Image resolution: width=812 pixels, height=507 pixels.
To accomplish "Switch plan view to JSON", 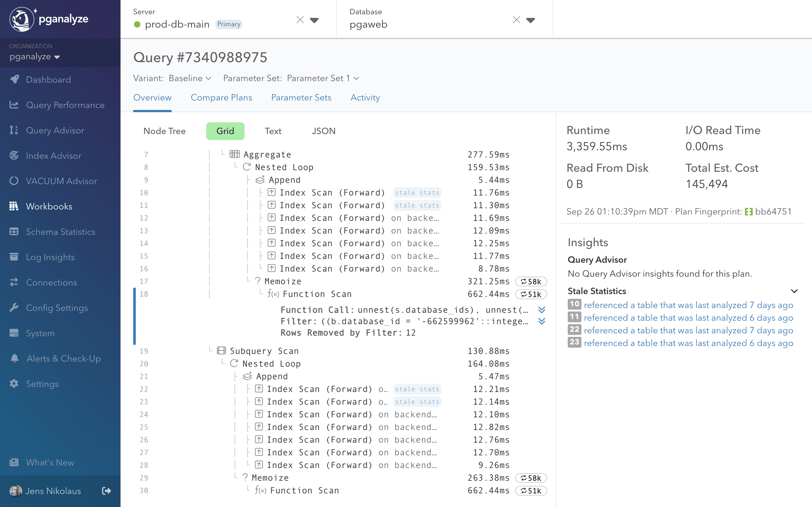I will pyautogui.click(x=323, y=131).
